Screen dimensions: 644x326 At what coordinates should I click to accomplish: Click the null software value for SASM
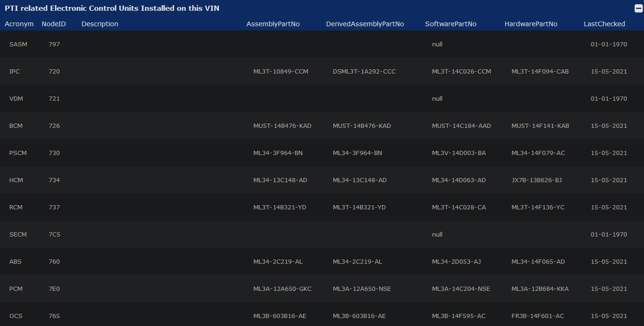coord(437,44)
